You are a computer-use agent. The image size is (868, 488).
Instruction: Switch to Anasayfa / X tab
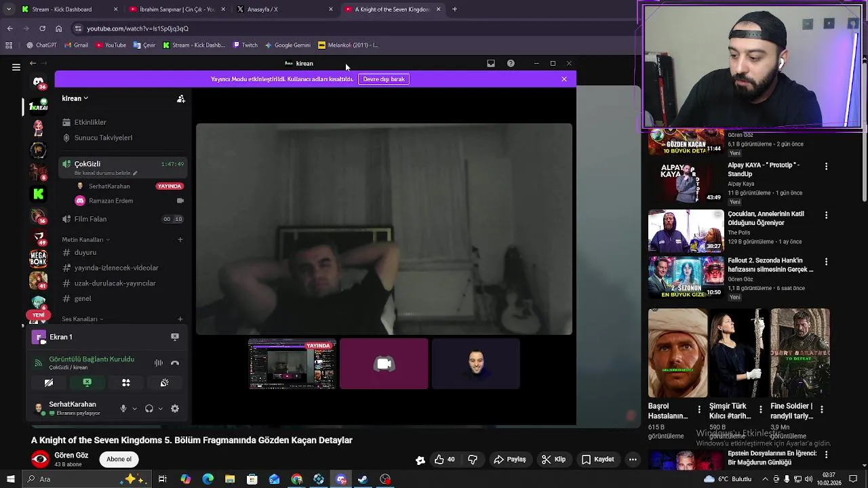point(285,9)
